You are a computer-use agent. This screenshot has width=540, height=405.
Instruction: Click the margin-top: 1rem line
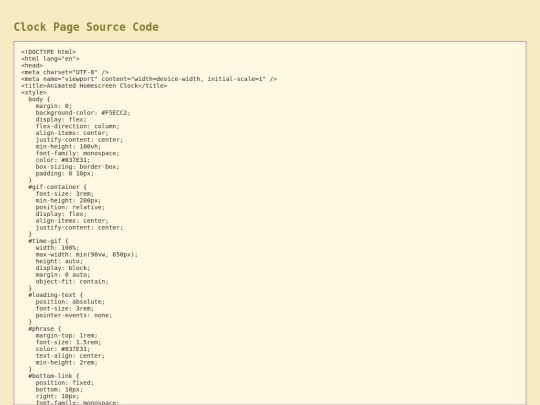[x=66, y=335]
